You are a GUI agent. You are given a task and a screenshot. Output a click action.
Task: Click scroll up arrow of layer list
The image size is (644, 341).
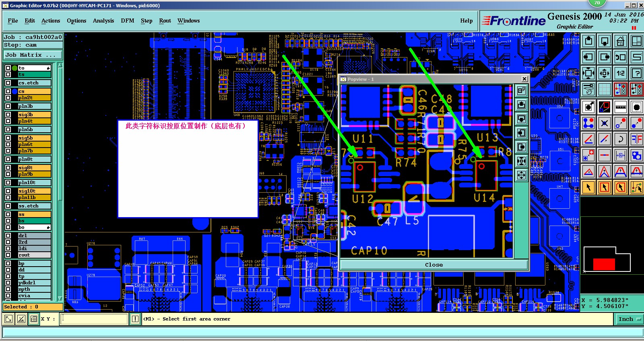pyautogui.click(x=60, y=65)
